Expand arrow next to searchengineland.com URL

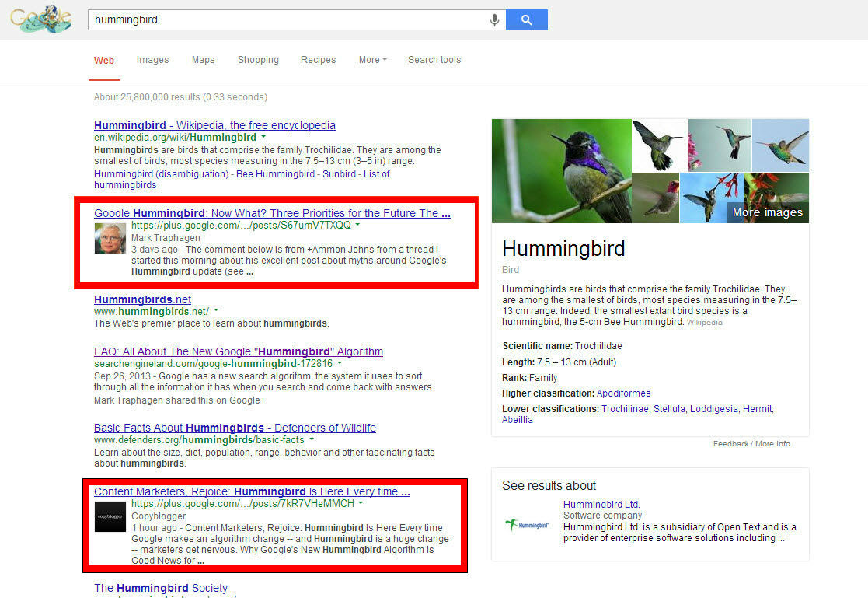coord(340,364)
